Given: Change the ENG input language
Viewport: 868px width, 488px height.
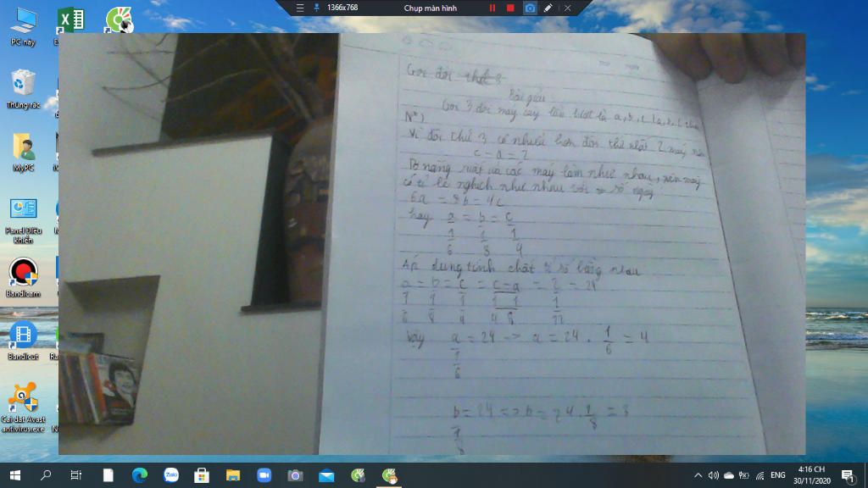Looking at the screenshot, I should tap(778, 475).
